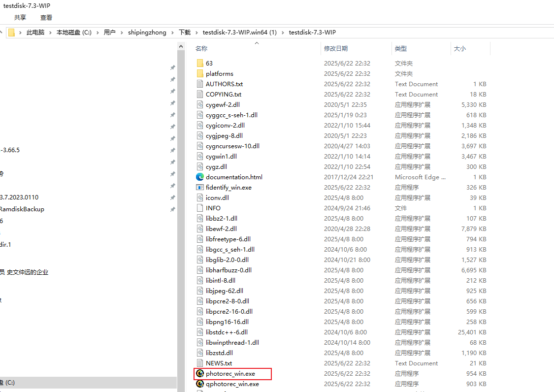The height and width of the screenshot is (392, 554).
Task: Select the cygewf-2.dll file icon
Action: coord(200,104)
